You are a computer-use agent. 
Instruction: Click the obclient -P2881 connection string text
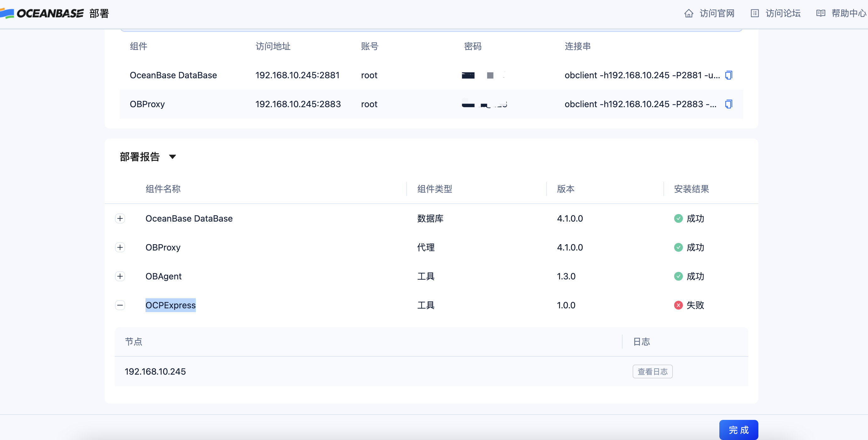coord(642,75)
